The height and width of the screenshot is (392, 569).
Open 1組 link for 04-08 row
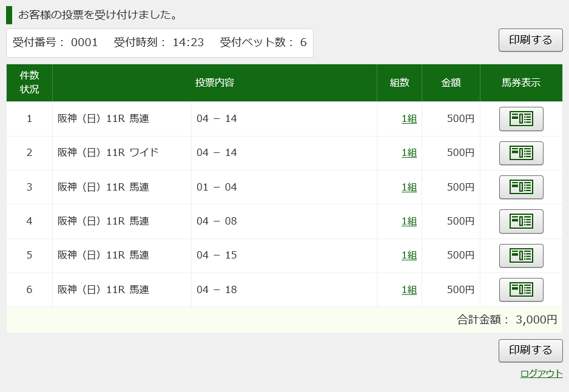click(409, 221)
